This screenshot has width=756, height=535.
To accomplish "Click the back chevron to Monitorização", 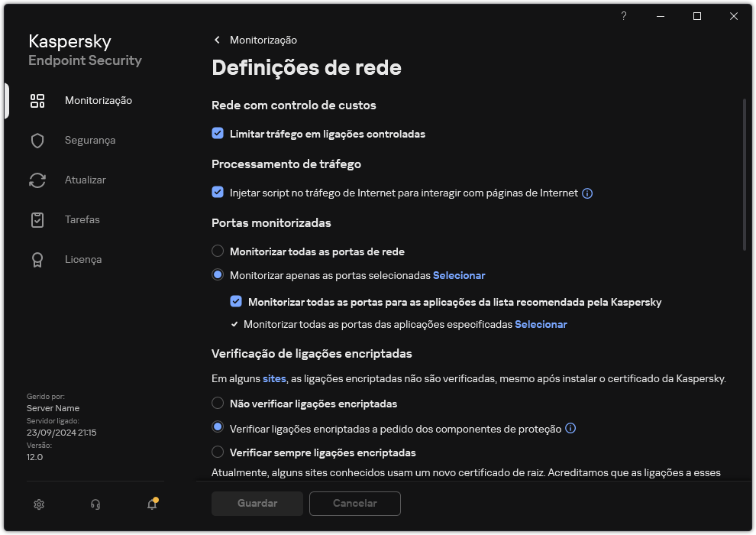I will pos(217,40).
